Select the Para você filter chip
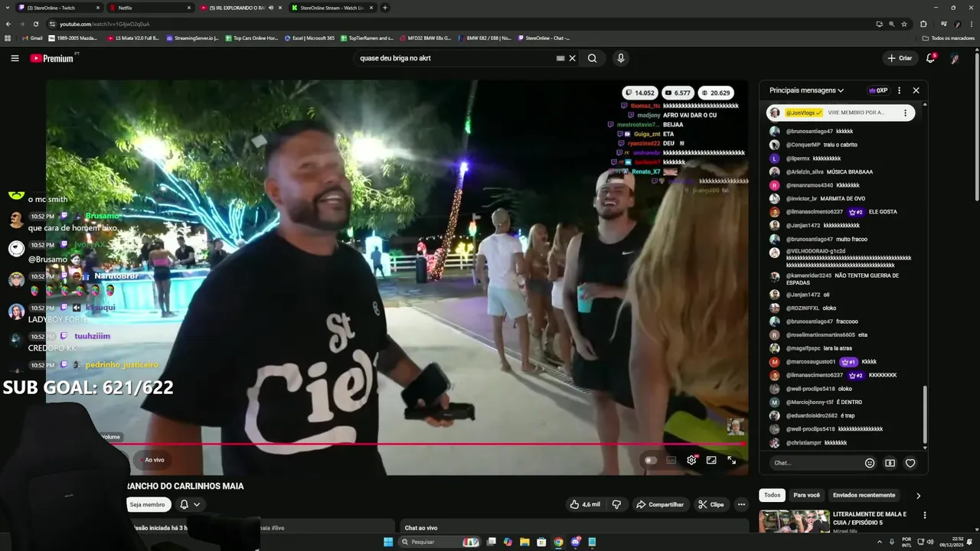 point(806,495)
